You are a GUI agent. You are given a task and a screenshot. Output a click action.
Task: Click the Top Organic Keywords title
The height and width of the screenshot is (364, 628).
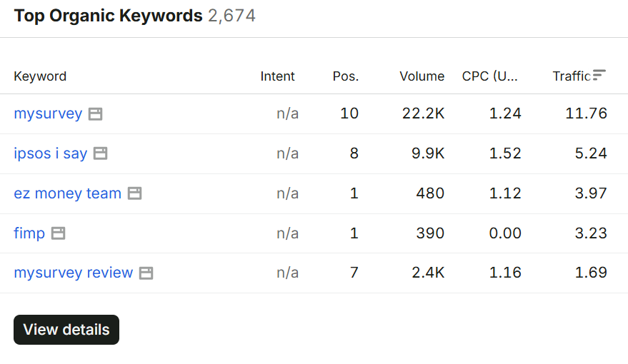tap(108, 16)
